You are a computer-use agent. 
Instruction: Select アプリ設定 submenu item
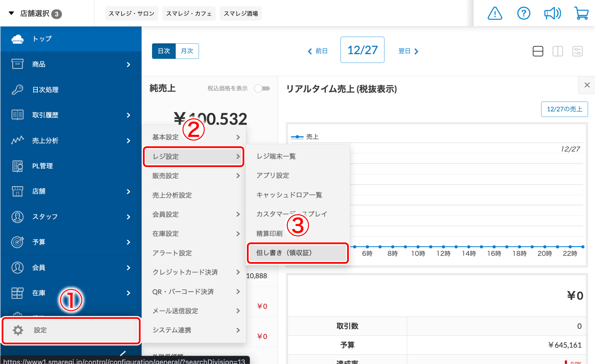coord(298,176)
